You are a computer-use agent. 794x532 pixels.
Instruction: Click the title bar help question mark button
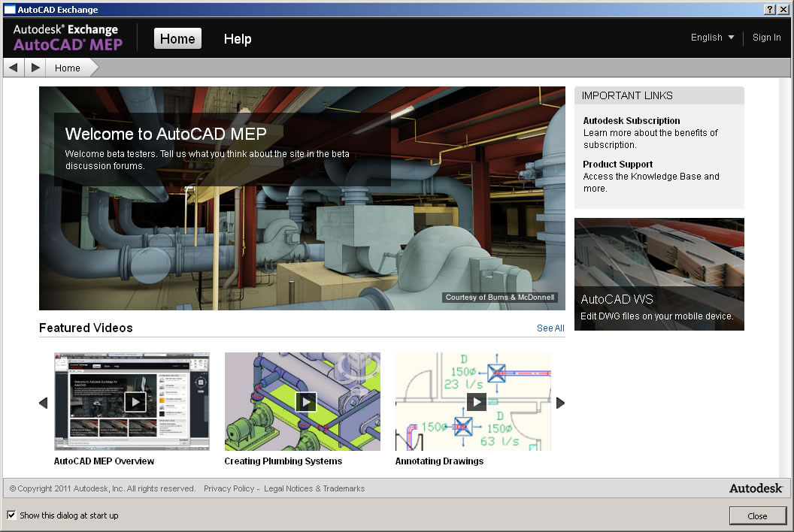coord(770,10)
